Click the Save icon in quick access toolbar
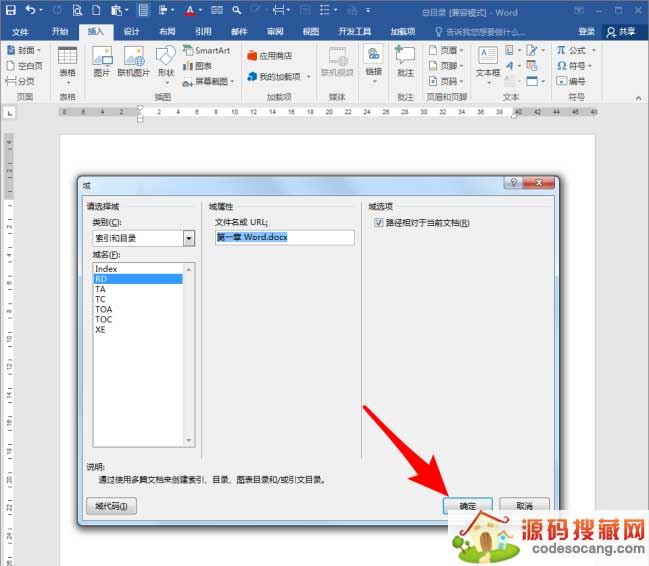This screenshot has width=649, height=566. click(10, 10)
